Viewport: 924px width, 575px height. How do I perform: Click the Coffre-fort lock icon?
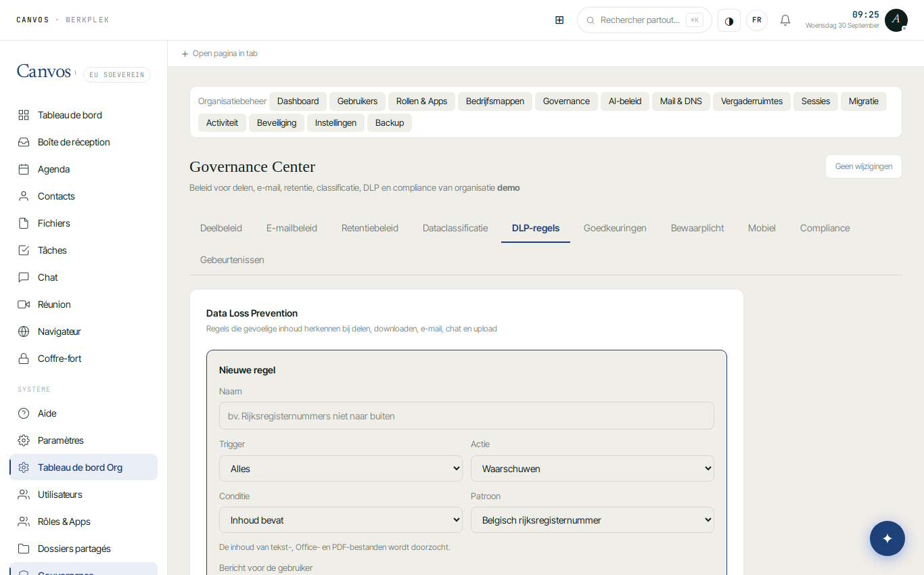coord(24,359)
